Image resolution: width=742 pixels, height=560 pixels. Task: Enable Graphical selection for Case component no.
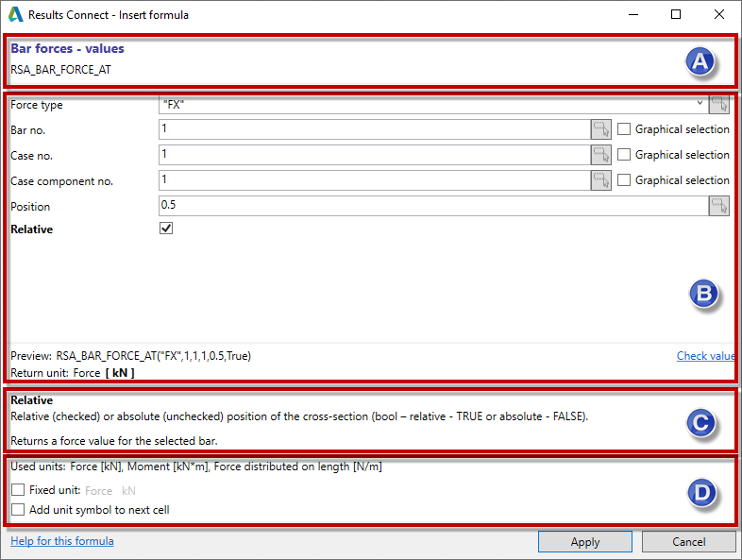[x=624, y=179]
